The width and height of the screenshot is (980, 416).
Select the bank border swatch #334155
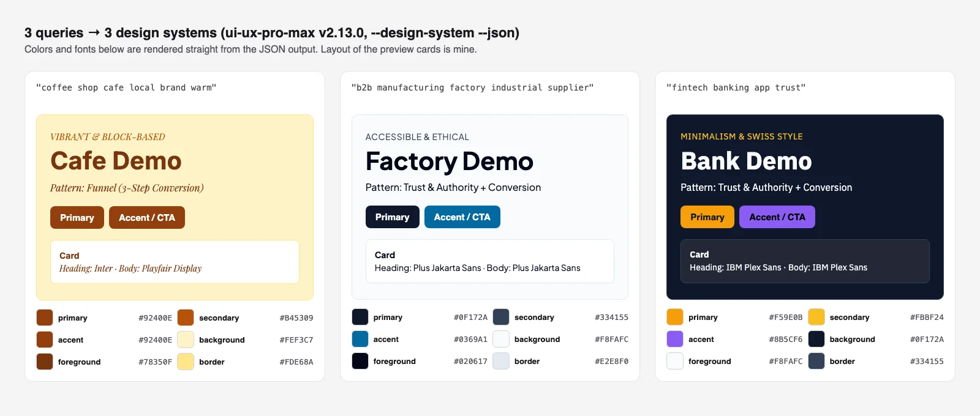tap(816, 361)
